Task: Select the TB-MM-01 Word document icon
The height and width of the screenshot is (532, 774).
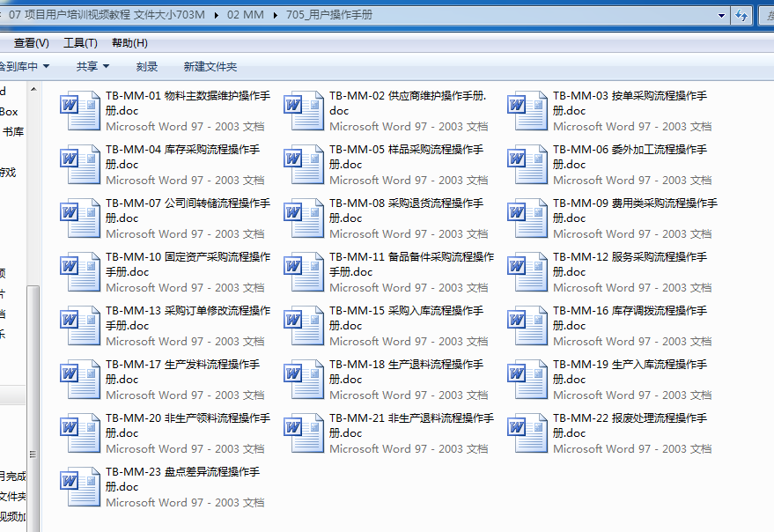Action: point(80,111)
